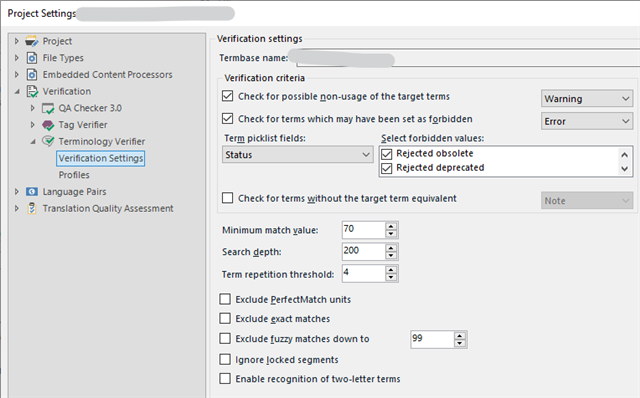Toggle check for forbidden terms
Viewport: 640px width, 398px height.
(x=227, y=119)
